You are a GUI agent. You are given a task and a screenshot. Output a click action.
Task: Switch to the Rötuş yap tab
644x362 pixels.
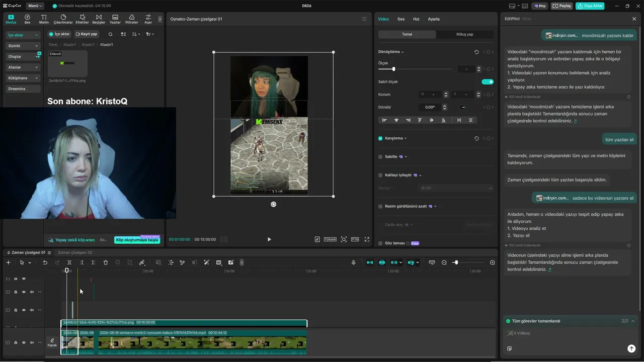point(465,34)
